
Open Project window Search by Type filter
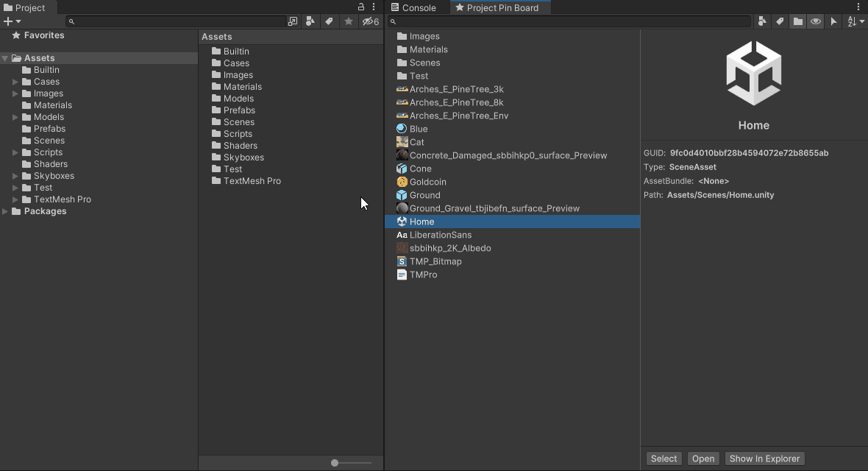pyautogui.click(x=310, y=21)
